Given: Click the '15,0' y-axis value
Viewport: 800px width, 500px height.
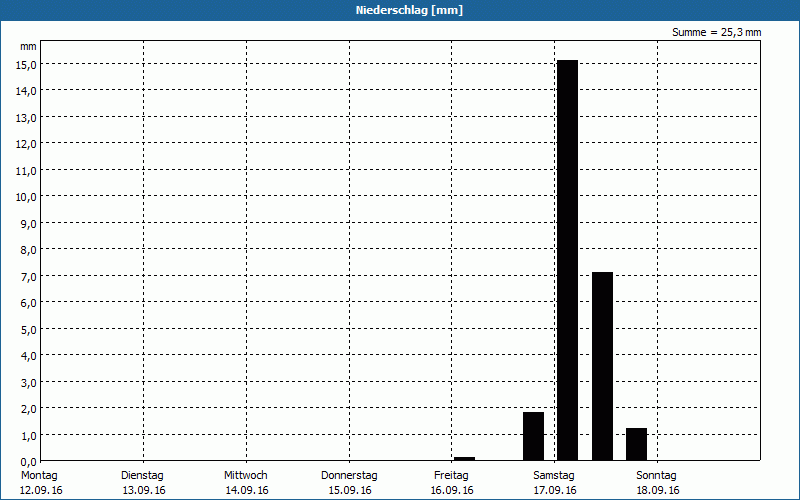Looking at the screenshot, I should pyautogui.click(x=26, y=64).
